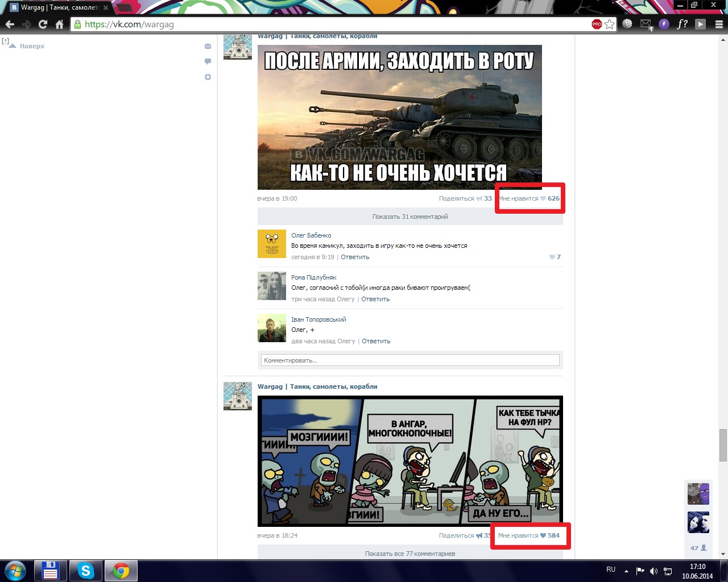This screenshot has height=582, width=728.
Task: Click the scrollbar down arrow
Action: [x=723, y=554]
